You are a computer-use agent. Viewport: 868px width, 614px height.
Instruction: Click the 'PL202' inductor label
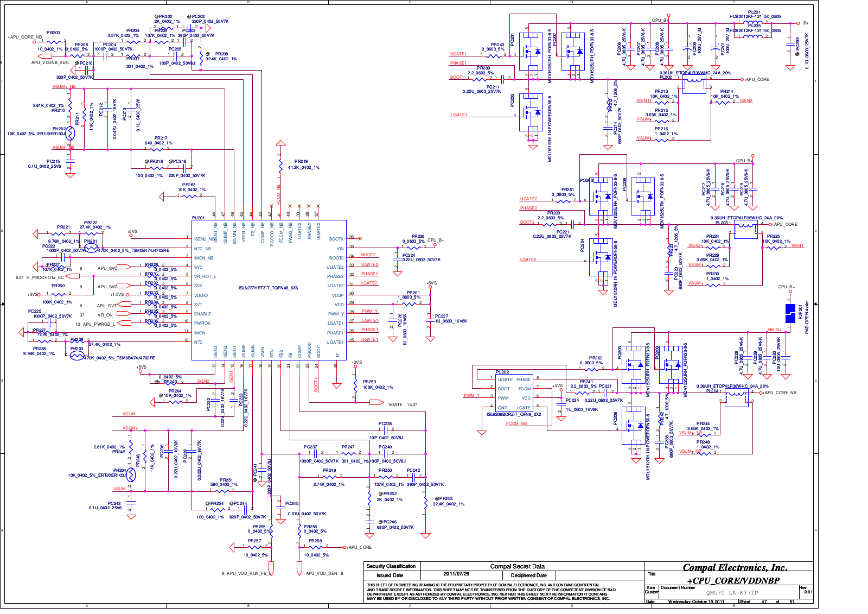[x=666, y=77]
